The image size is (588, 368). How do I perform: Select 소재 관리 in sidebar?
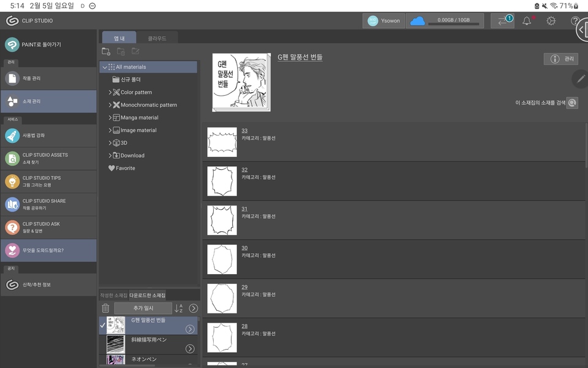coord(48,101)
